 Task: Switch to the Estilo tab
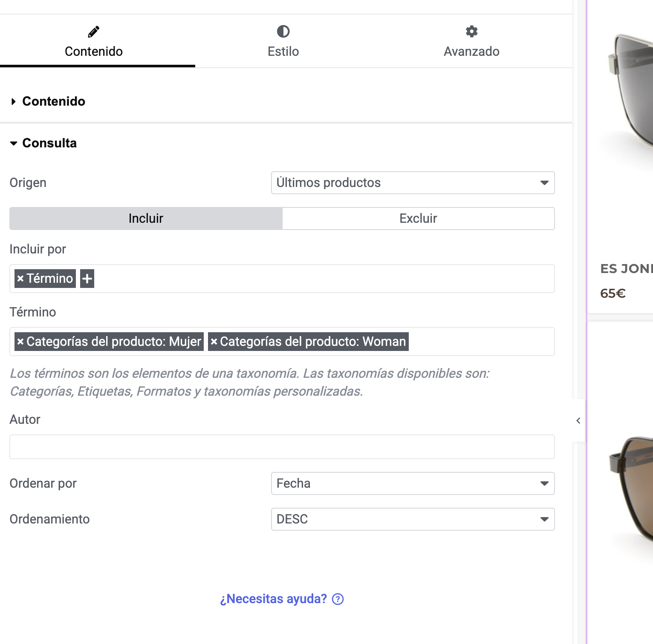[283, 51]
